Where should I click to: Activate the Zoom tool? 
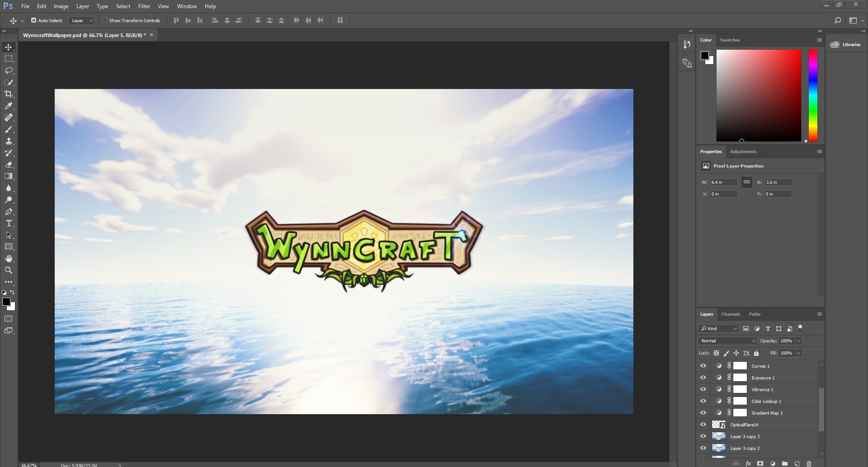click(9, 270)
